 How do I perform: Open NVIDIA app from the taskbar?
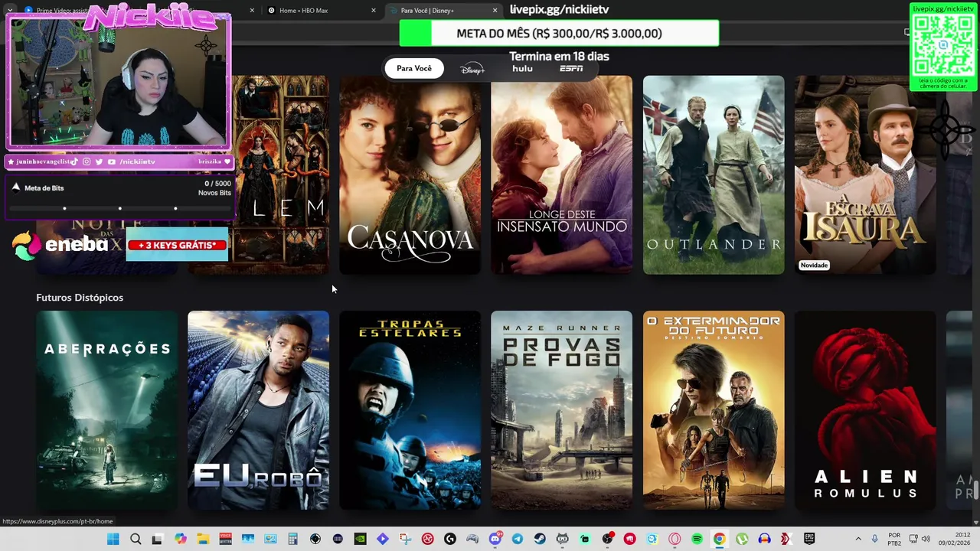(361, 539)
